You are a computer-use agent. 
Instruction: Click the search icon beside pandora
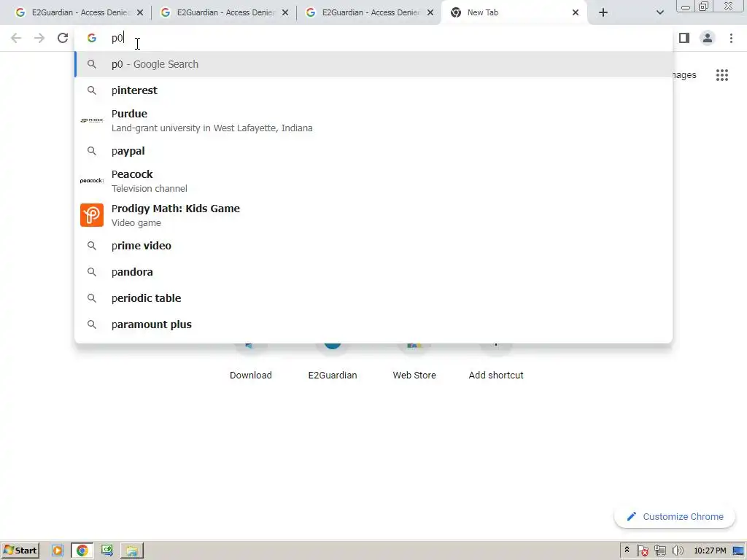coord(91,272)
